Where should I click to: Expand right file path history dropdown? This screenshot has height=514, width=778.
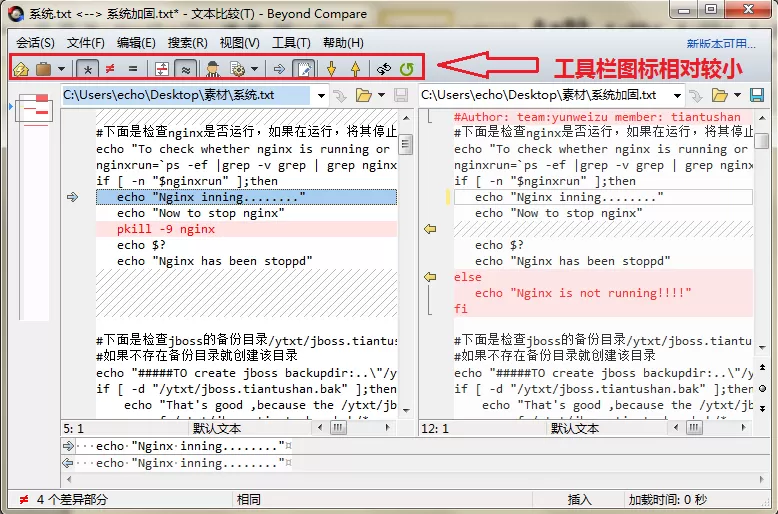(677, 95)
